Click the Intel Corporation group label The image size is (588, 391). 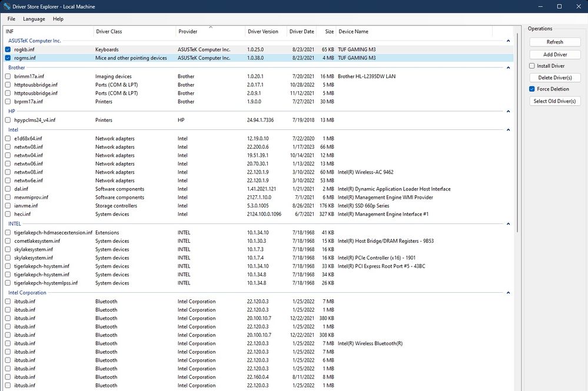[x=27, y=292]
